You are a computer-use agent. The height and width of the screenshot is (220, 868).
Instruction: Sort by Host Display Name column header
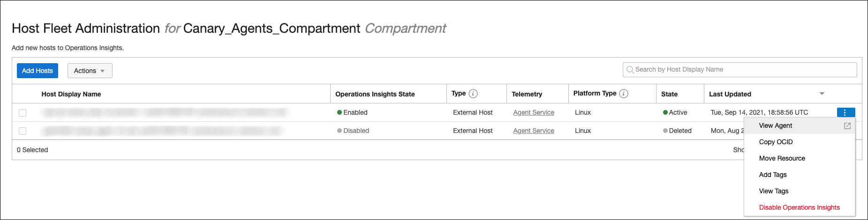[71, 94]
